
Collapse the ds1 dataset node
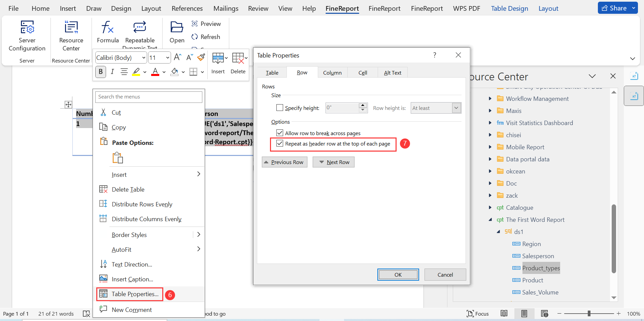(x=499, y=232)
